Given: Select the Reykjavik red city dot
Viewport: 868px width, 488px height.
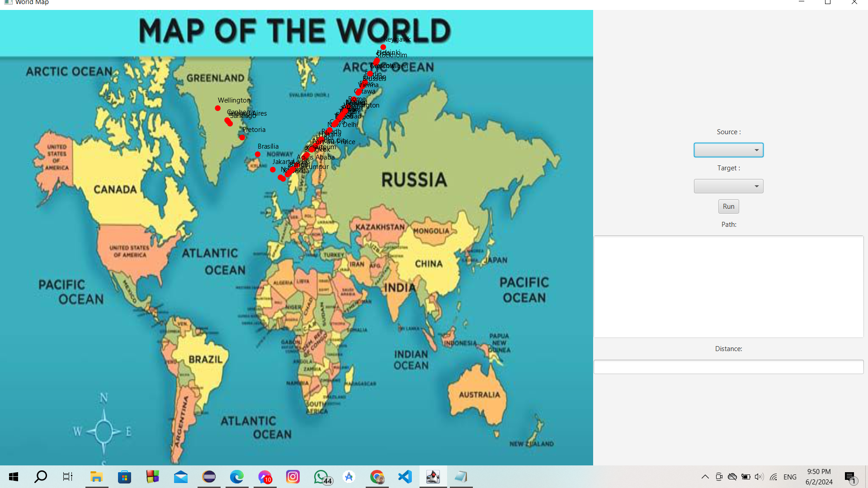Looking at the screenshot, I should (x=383, y=47).
